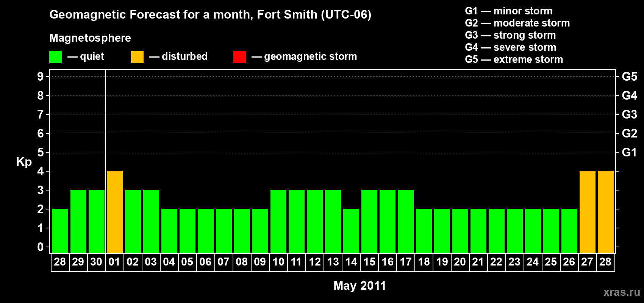
Task: Click the G5 label on the right axis
Action: [630, 77]
